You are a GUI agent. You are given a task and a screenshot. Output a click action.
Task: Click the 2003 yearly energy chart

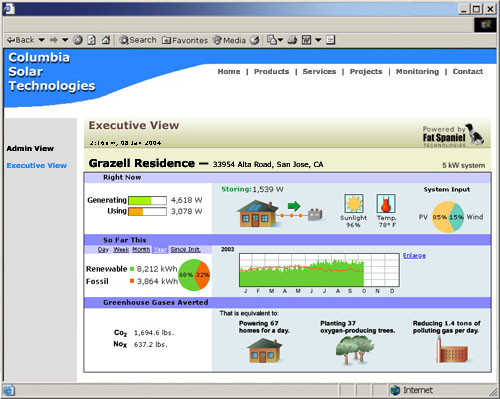pyautogui.click(x=319, y=270)
